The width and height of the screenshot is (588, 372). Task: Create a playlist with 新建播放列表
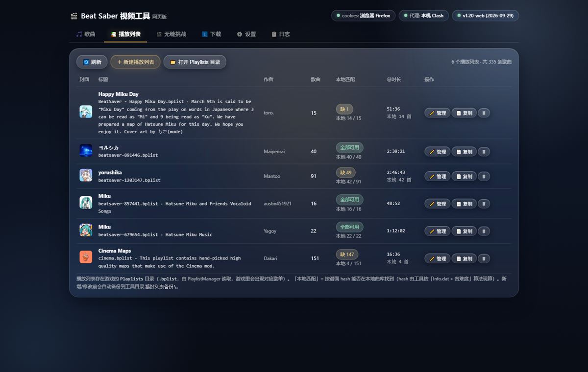click(135, 62)
